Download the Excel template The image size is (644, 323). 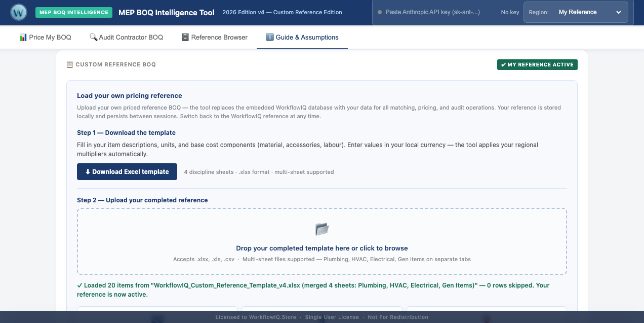(x=127, y=172)
